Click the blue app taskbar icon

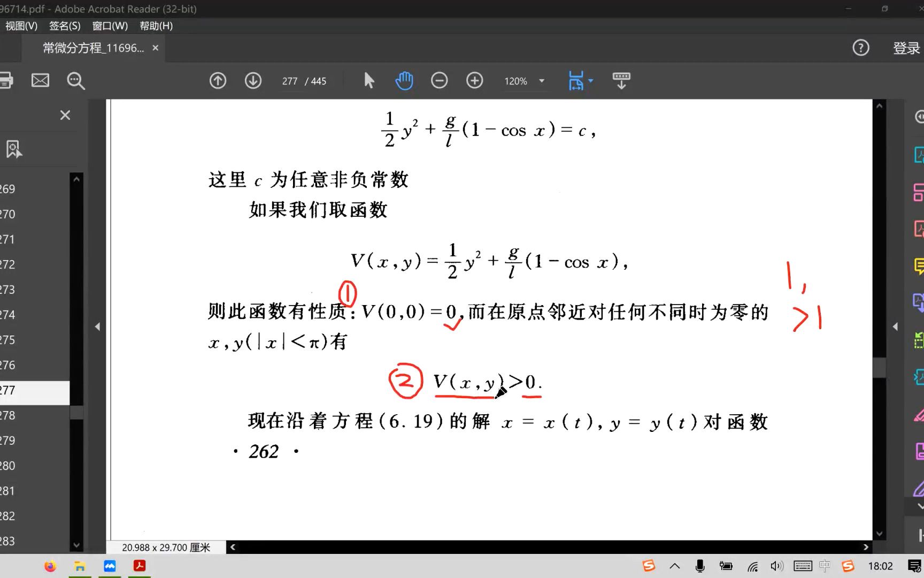[110, 566]
